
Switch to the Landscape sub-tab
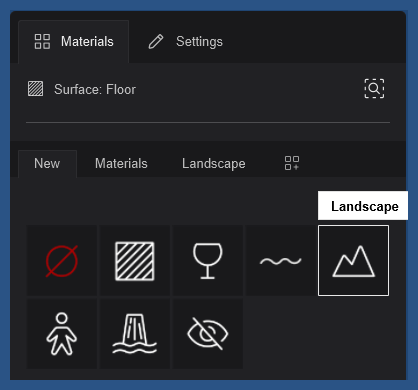click(214, 164)
